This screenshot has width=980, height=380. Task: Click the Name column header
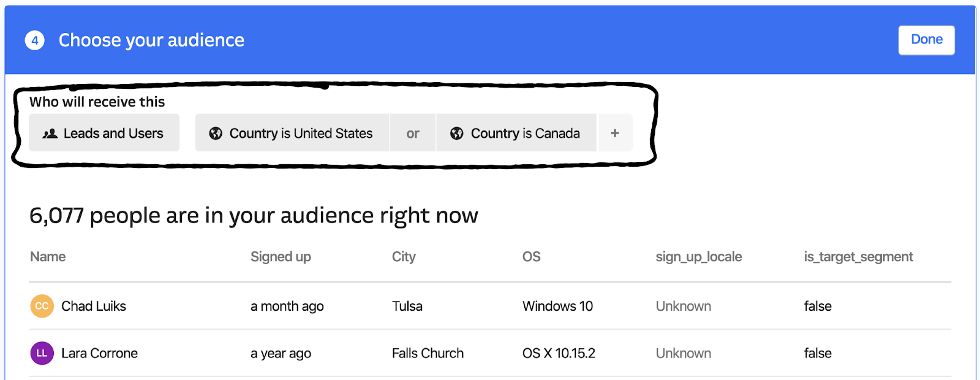point(48,257)
